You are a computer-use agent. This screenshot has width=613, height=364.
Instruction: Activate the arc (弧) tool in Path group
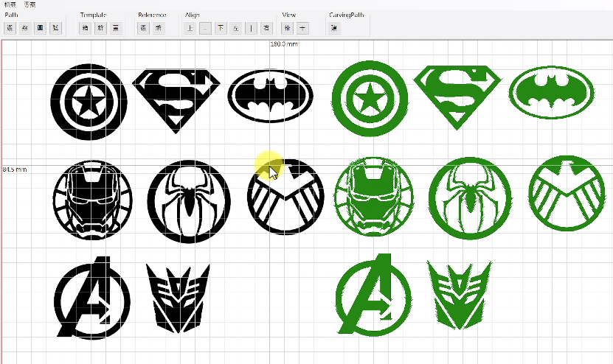[x=55, y=28]
